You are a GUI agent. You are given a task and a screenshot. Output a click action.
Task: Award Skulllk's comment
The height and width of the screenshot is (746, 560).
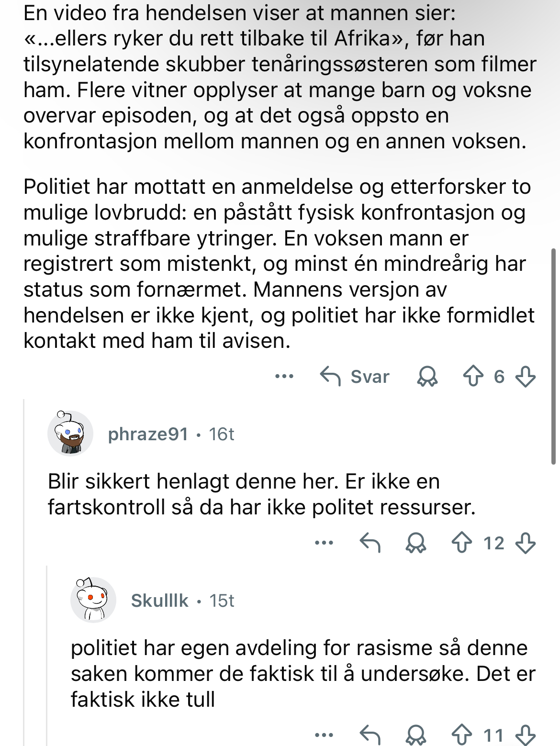point(416,735)
